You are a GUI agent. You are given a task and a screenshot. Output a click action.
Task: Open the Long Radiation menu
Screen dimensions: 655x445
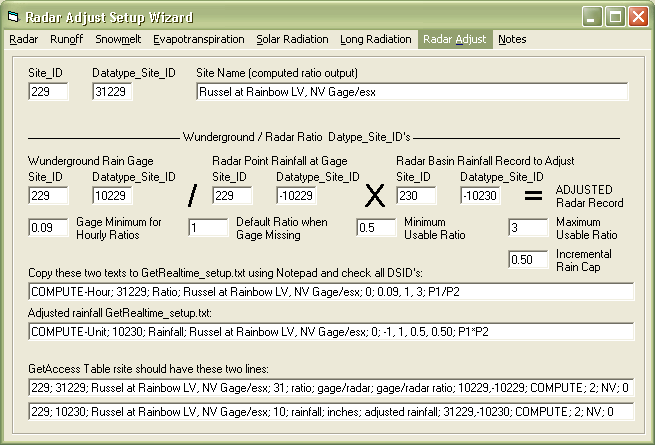(375, 40)
